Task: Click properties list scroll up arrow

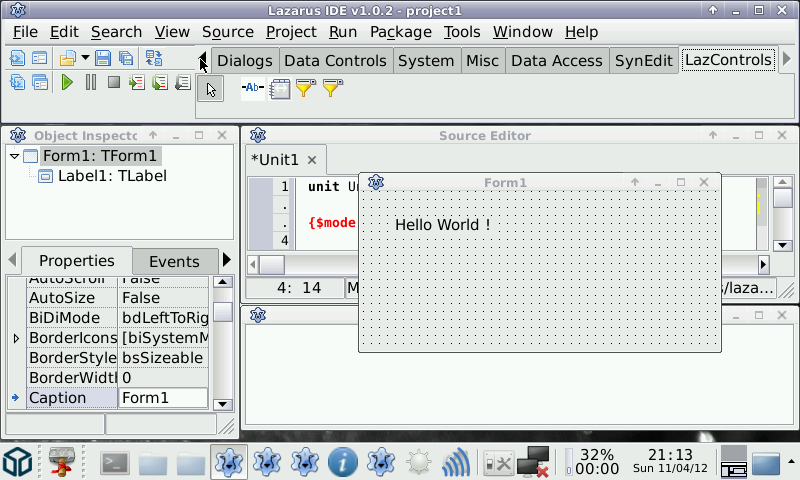Action: [222, 282]
